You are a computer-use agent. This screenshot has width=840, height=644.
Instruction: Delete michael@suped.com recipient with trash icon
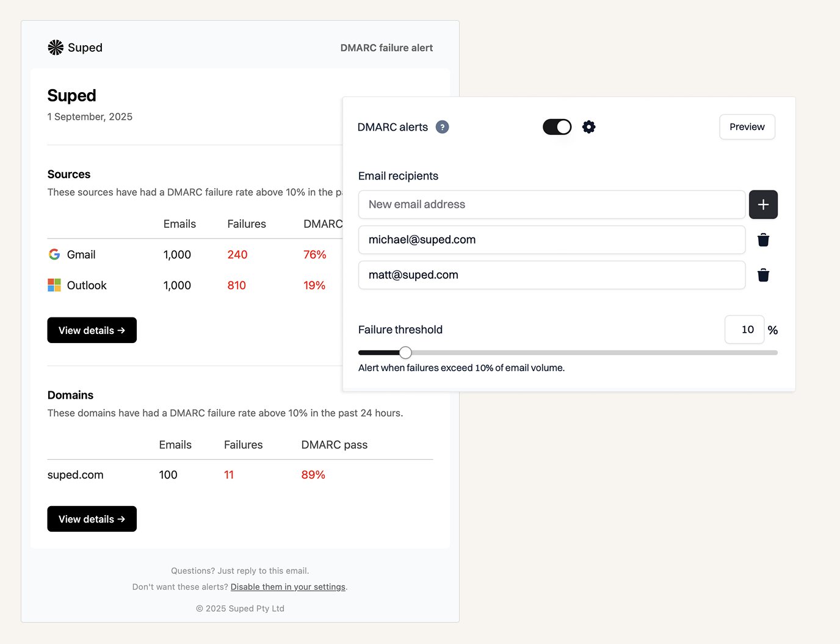[763, 240]
